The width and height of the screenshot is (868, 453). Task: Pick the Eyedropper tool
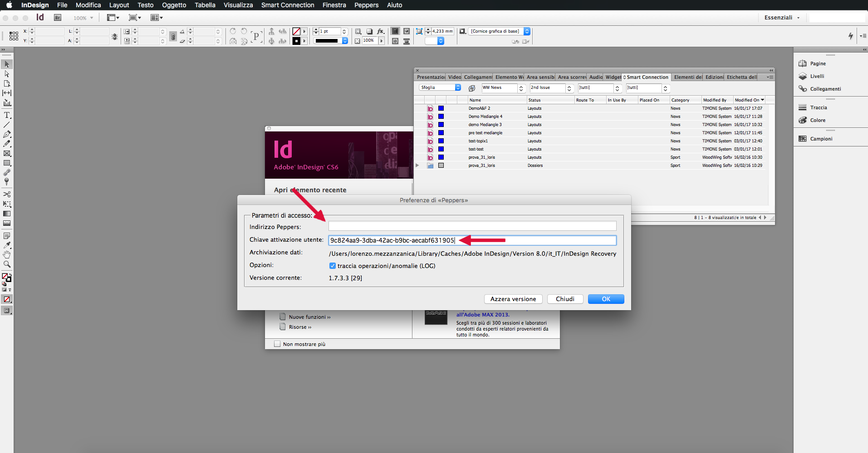tap(7, 245)
